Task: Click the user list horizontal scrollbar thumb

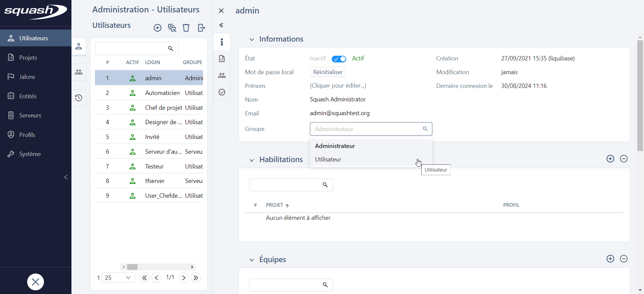Action: coord(132,267)
